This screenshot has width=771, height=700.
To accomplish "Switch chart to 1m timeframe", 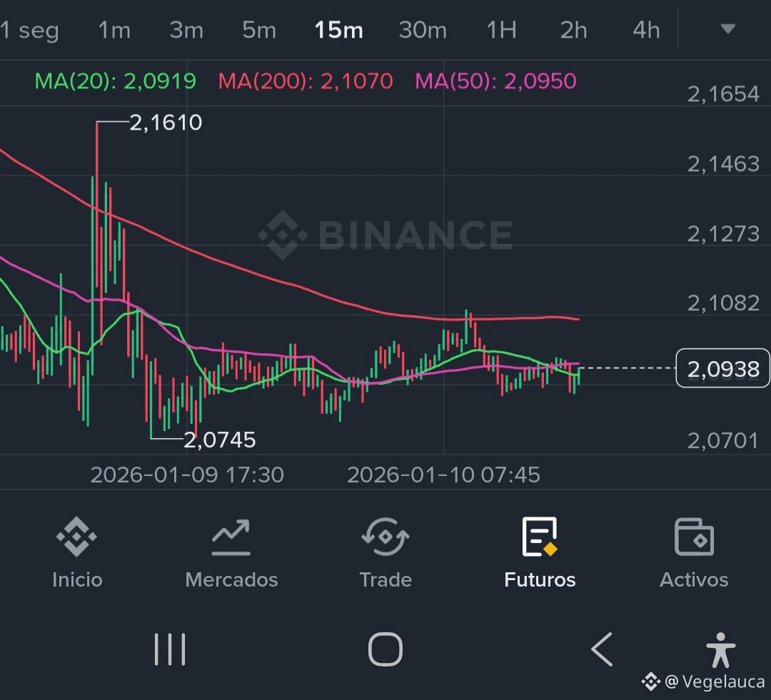I will point(114,30).
